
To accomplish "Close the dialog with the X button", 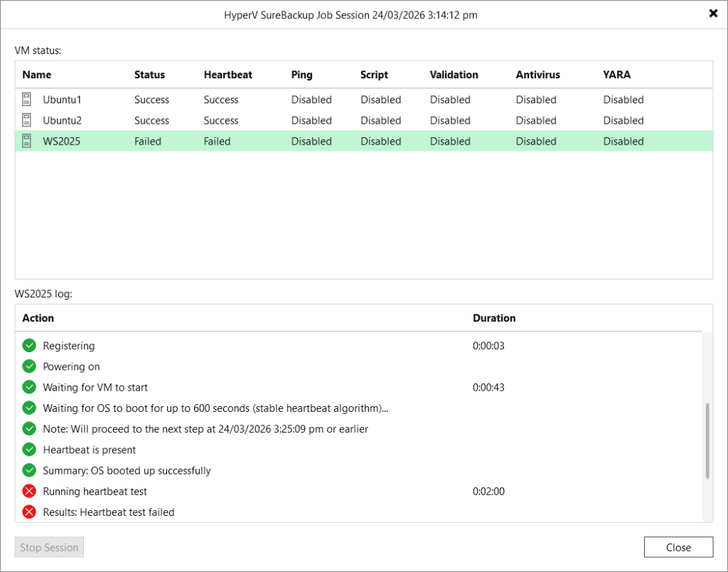I will click(713, 14).
